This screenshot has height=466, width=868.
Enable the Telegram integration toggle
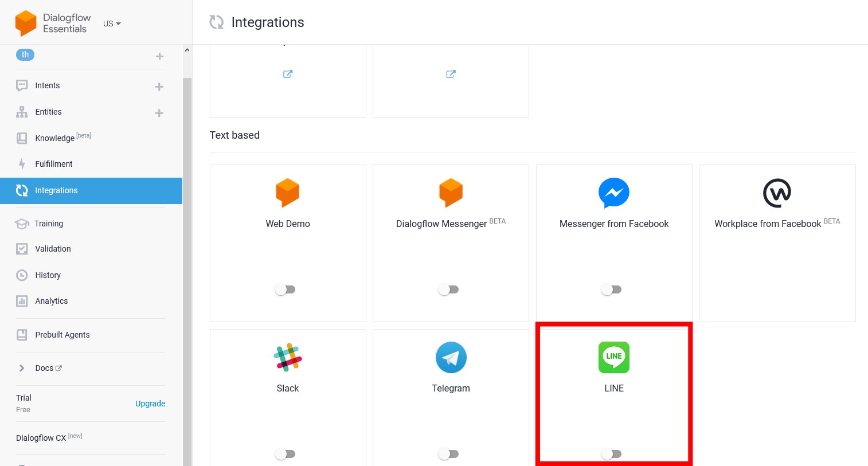(x=448, y=454)
